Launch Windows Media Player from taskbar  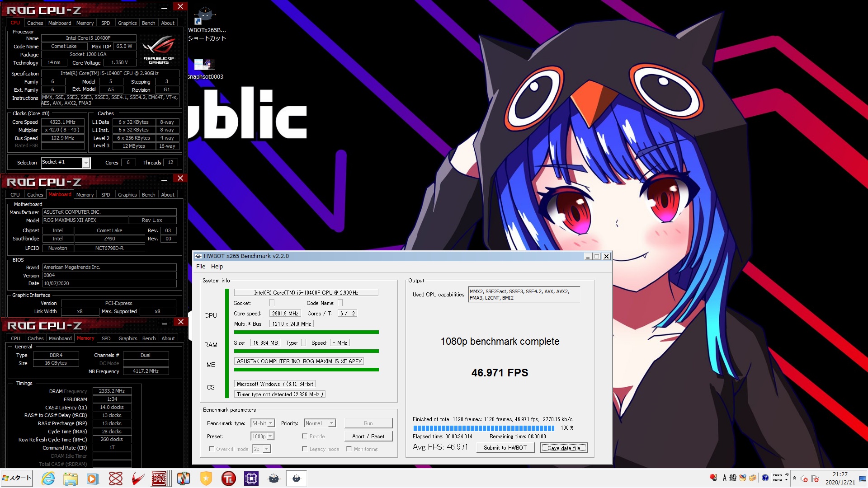(93, 479)
